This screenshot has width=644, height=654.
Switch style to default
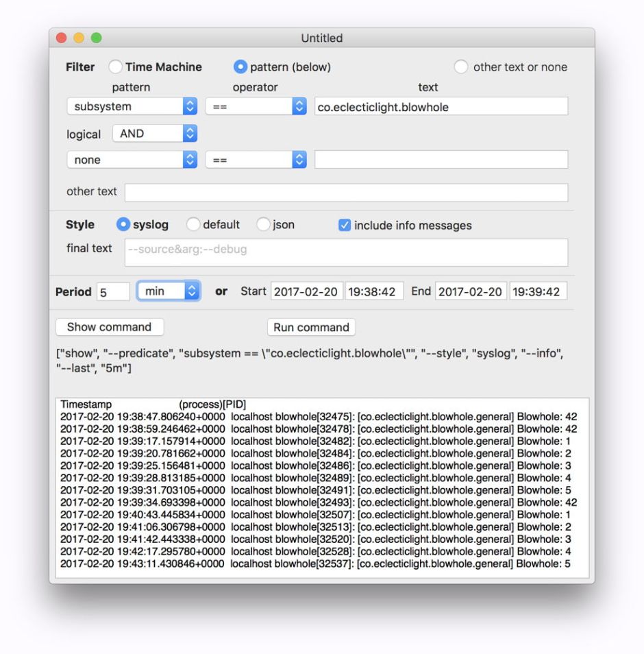pyautogui.click(x=193, y=225)
